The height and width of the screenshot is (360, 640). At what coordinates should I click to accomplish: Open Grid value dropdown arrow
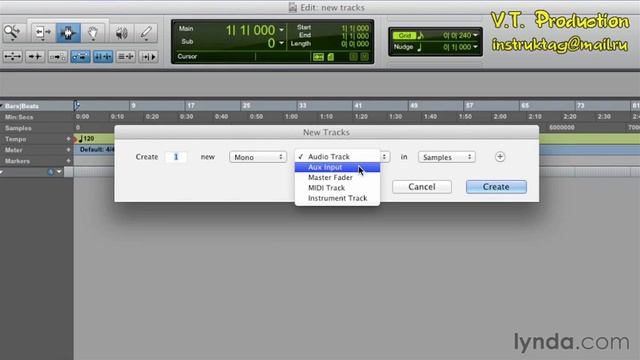476,36
